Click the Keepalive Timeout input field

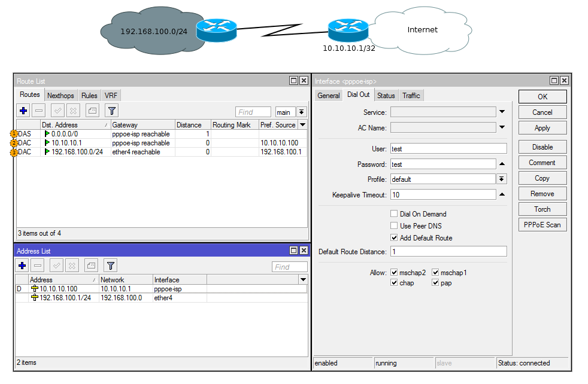tap(443, 194)
